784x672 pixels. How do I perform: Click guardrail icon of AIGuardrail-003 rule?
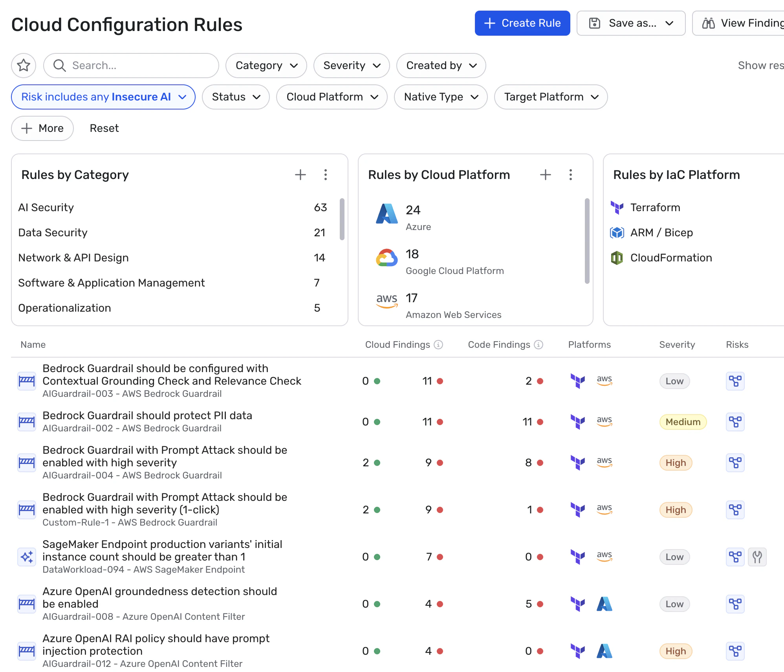pos(27,381)
